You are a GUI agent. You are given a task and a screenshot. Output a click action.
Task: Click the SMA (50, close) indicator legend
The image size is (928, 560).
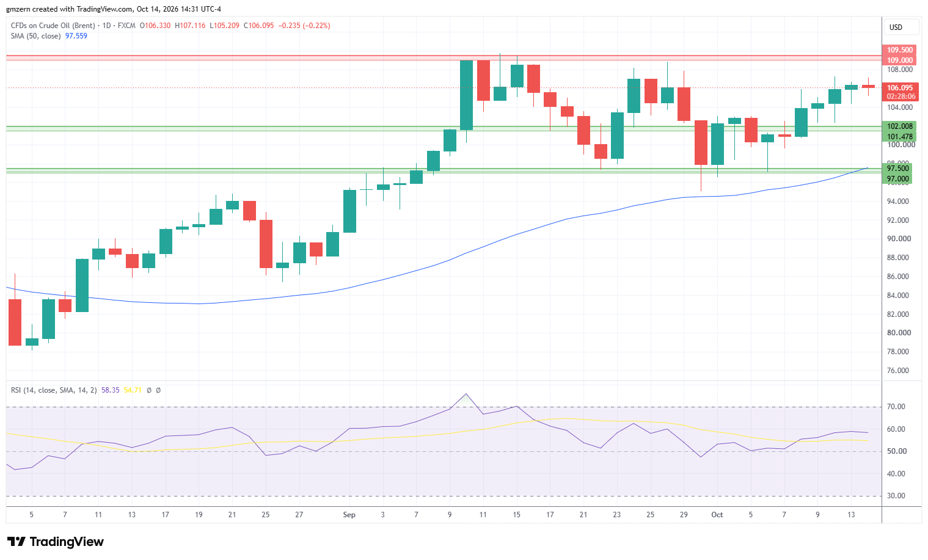pyautogui.click(x=36, y=36)
